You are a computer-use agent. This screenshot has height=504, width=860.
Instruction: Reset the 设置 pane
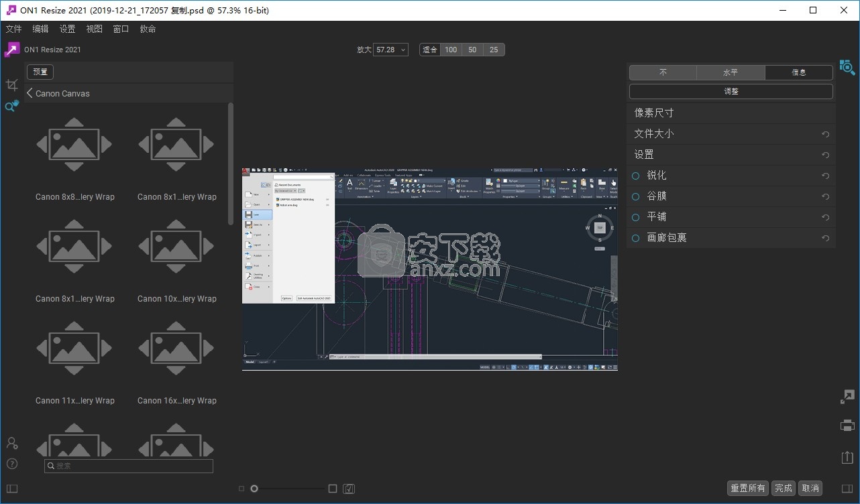(x=826, y=155)
